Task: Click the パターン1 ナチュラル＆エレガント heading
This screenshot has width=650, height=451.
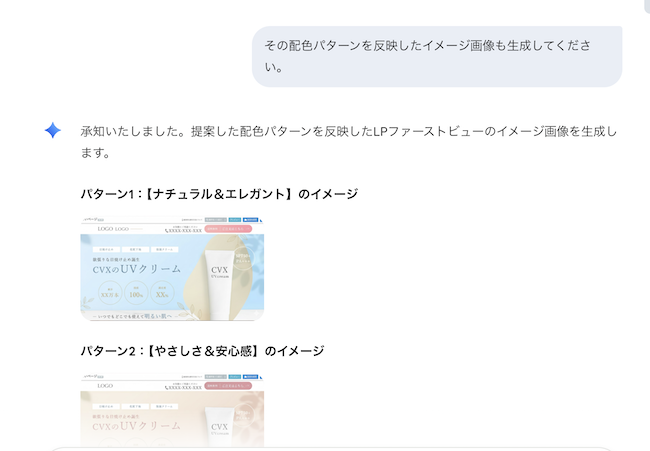Action: [219, 194]
